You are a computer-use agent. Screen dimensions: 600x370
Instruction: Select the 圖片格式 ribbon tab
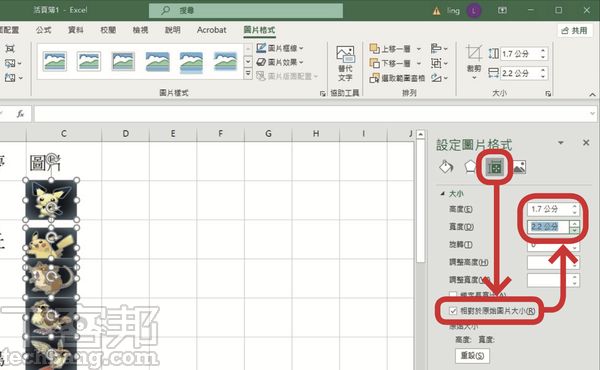(x=259, y=30)
